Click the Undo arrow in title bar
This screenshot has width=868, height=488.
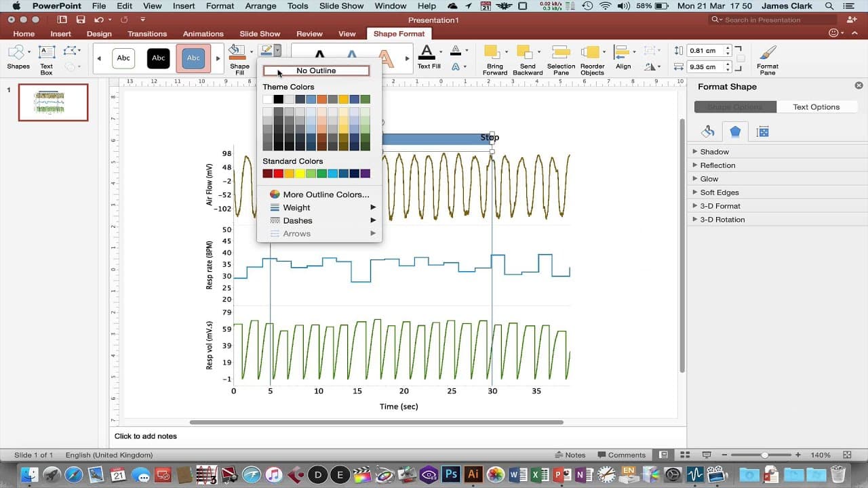(x=100, y=20)
